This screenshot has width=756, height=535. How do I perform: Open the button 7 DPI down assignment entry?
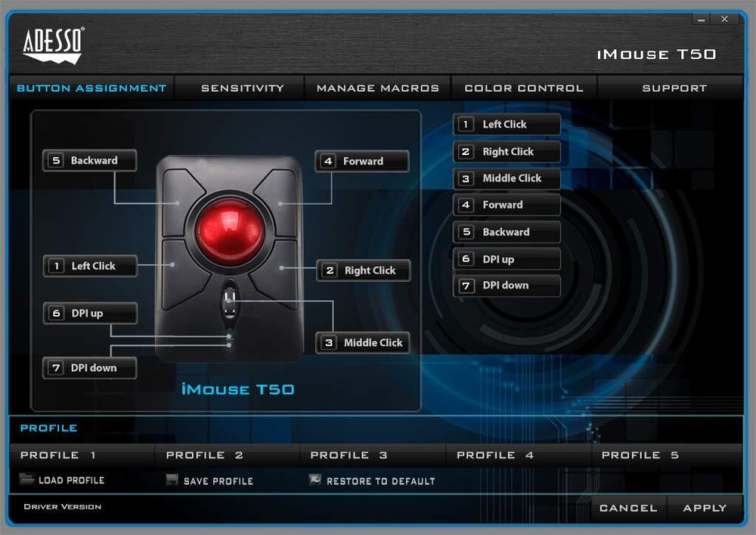(x=507, y=286)
